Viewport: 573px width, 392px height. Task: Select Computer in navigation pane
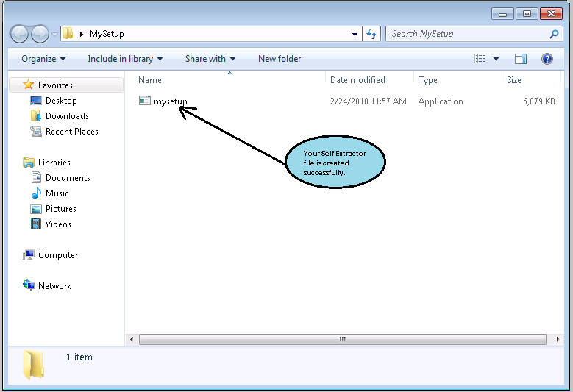tap(58, 255)
